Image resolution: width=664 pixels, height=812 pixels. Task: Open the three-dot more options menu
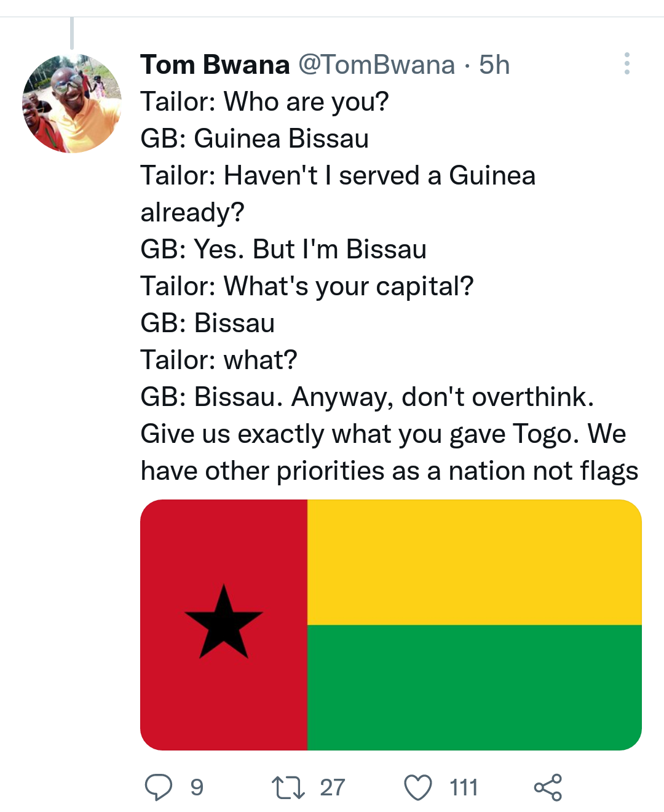pos(626,63)
